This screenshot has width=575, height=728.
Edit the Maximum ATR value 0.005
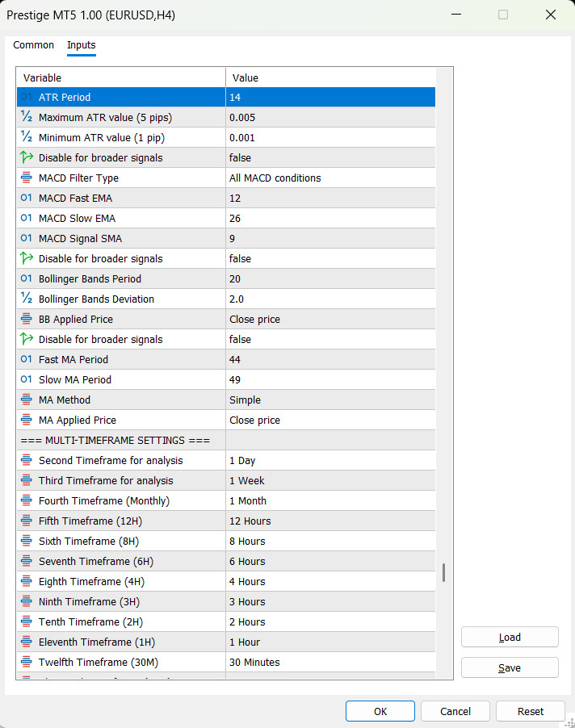(330, 117)
